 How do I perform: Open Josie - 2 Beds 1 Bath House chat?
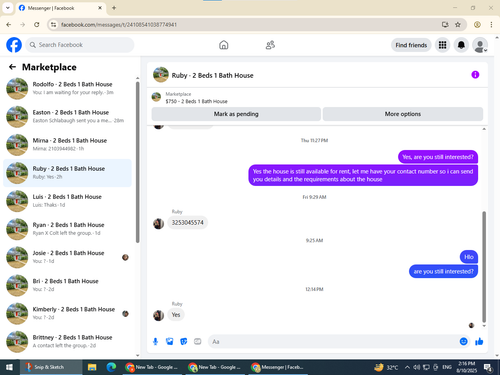[x=68, y=257]
